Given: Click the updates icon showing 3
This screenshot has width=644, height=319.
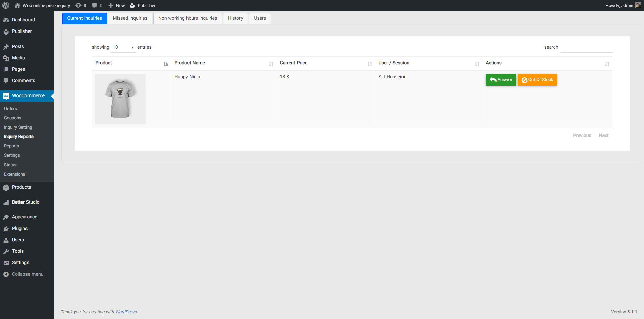Looking at the screenshot, I should [78, 5].
